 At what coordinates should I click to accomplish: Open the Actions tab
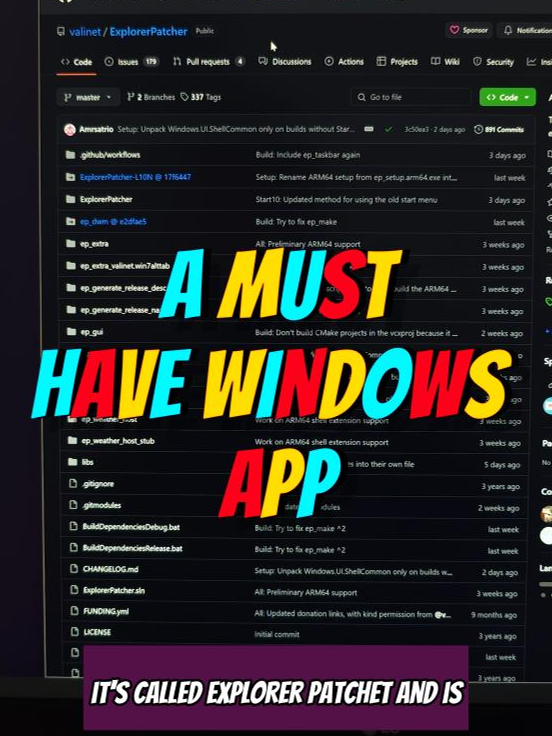click(344, 61)
